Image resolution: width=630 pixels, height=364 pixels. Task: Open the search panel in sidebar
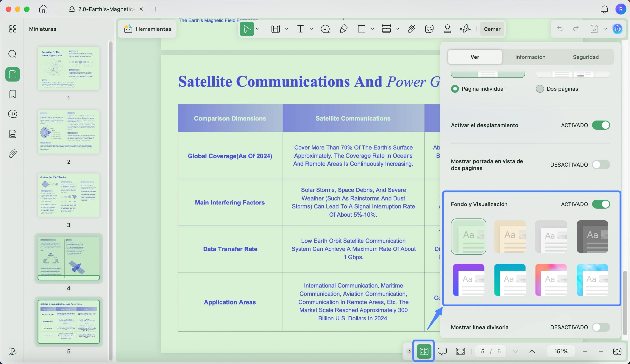point(13,54)
